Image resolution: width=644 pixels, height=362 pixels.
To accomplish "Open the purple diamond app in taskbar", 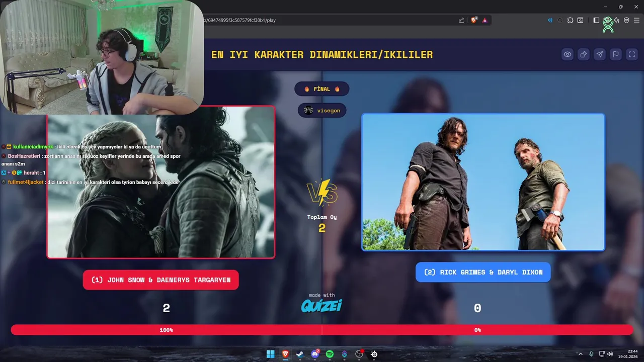I will [x=345, y=354].
